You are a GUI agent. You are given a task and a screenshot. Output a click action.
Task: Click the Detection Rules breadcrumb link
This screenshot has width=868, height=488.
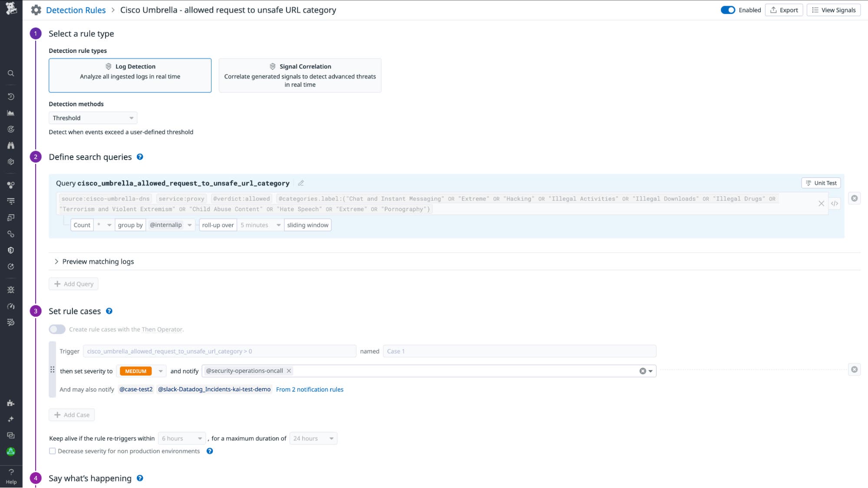coord(76,10)
